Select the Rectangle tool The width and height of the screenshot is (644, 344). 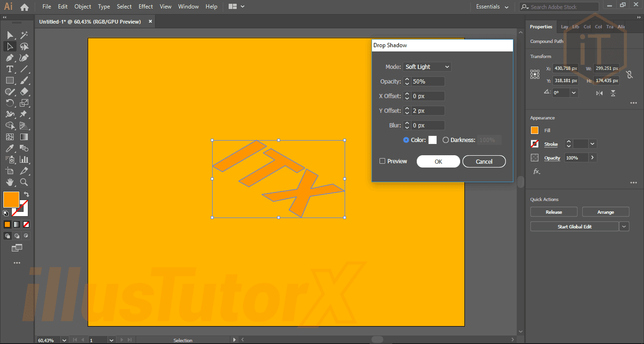click(x=10, y=80)
